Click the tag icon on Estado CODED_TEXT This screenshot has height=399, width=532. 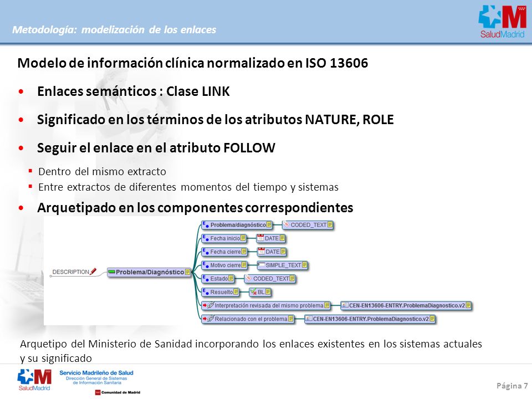click(249, 279)
